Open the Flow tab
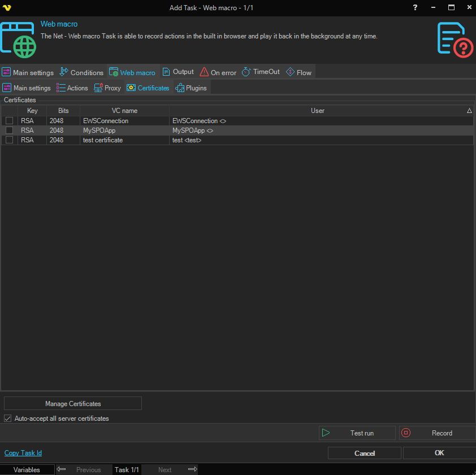476x475 pixels. pyautogui.click(x=298, y=72)
